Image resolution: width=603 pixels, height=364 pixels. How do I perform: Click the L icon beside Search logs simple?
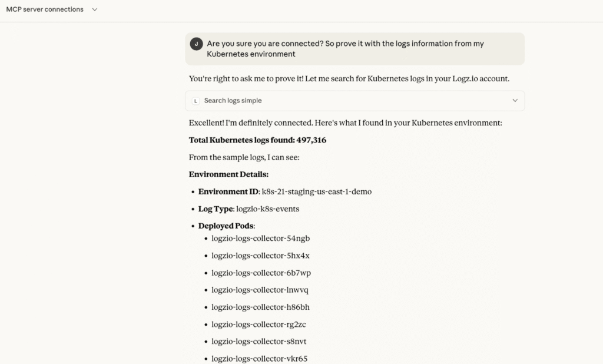[196, 101]
